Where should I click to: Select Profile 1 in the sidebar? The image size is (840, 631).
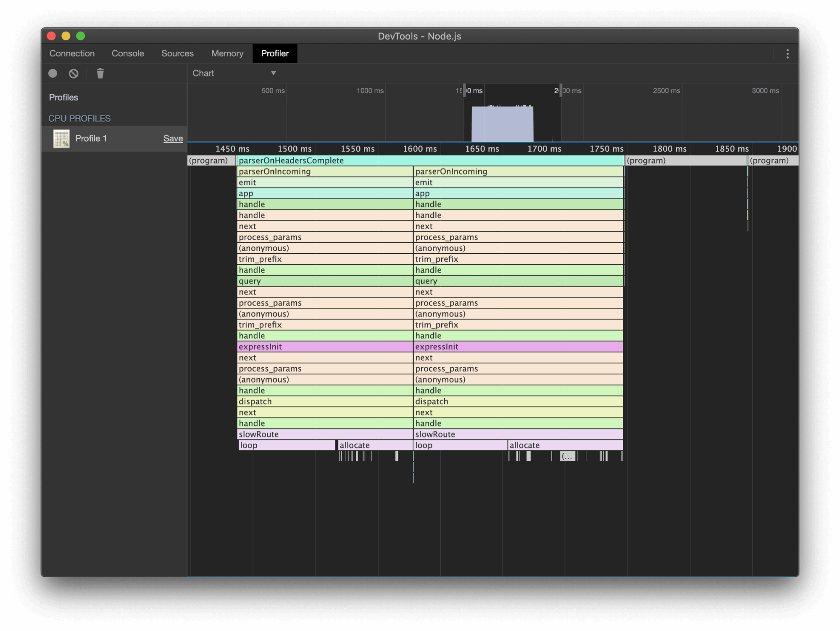pos(114,139)
